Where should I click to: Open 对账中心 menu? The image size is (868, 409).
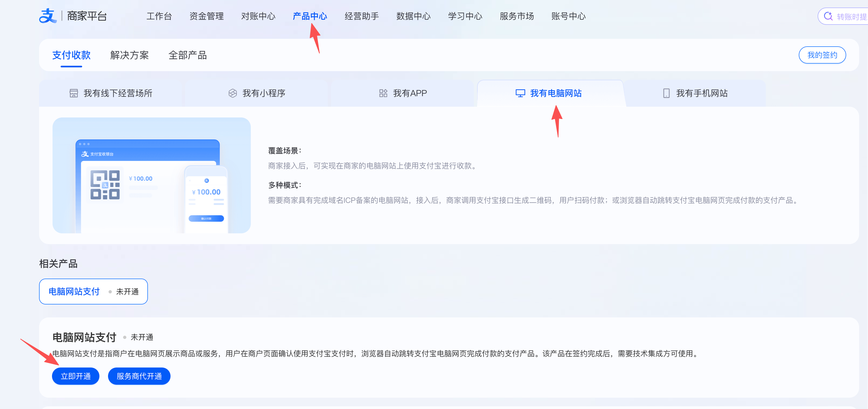pos(258,16)
